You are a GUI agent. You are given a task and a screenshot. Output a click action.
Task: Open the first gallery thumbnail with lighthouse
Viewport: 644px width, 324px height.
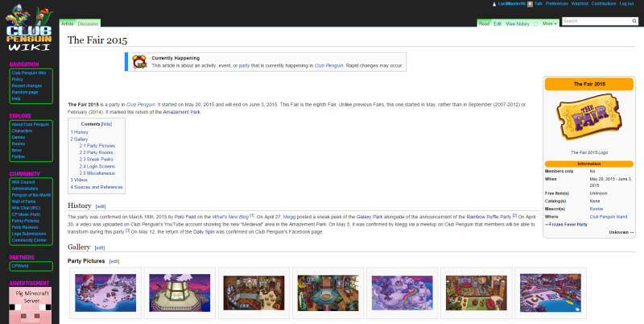coord(105,293)
